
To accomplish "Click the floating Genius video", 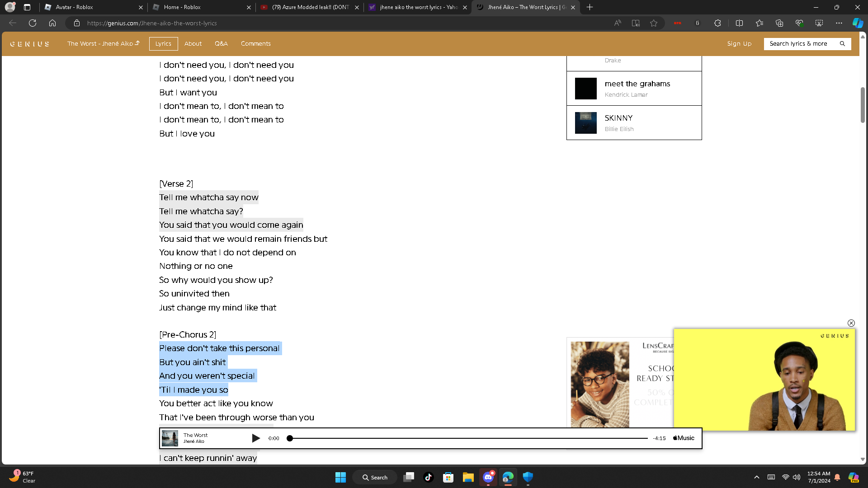I will pyautogui.click(x=764, y=380).
